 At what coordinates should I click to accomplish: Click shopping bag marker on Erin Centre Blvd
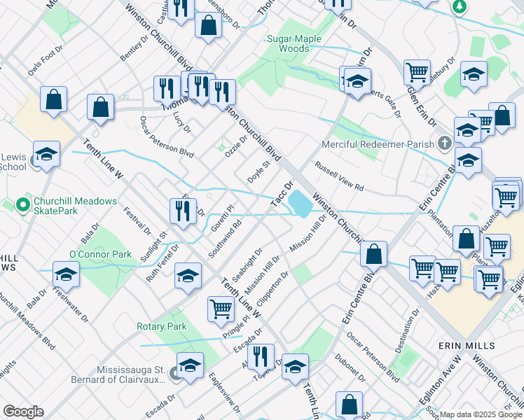pyautogui.click(x=373, y=257)
